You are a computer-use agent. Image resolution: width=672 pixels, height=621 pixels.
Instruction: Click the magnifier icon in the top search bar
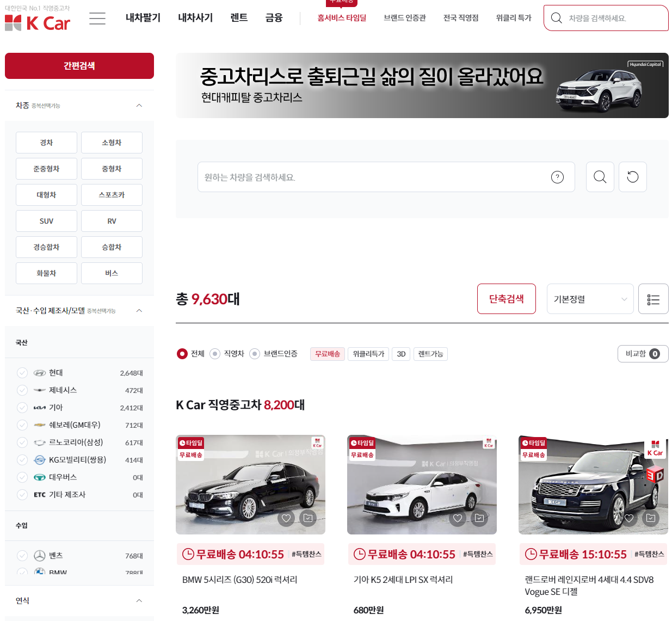556,17
